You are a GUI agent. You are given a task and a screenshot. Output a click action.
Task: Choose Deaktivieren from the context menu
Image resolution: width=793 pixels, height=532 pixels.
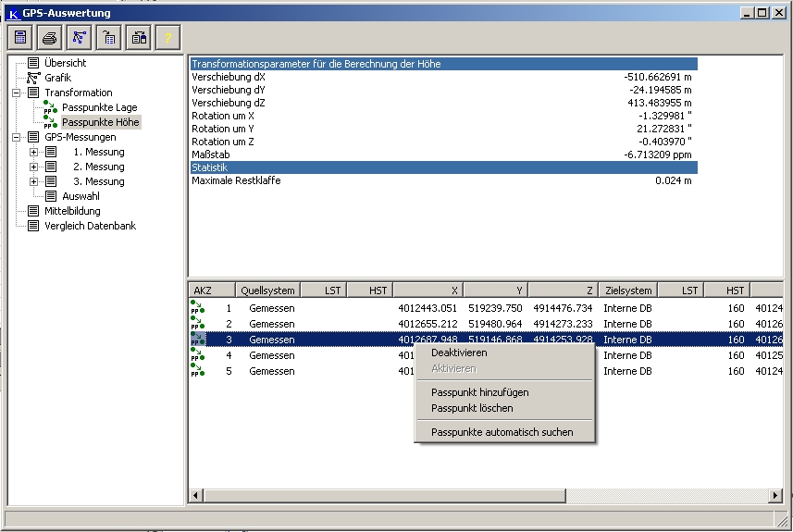point(458,353)
